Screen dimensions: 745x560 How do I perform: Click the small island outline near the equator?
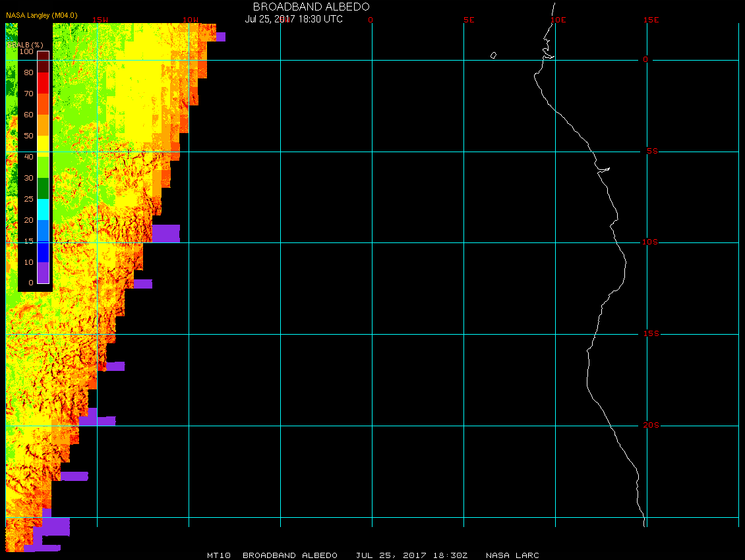493,55
